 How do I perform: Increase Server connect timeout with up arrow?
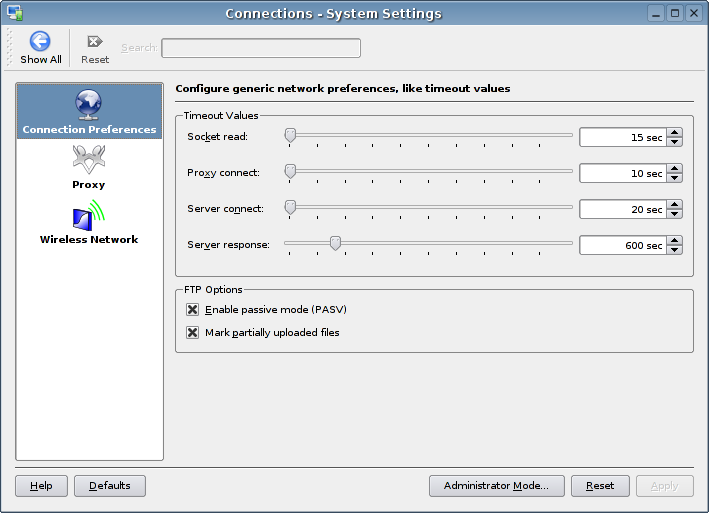[x=675, y=204]
